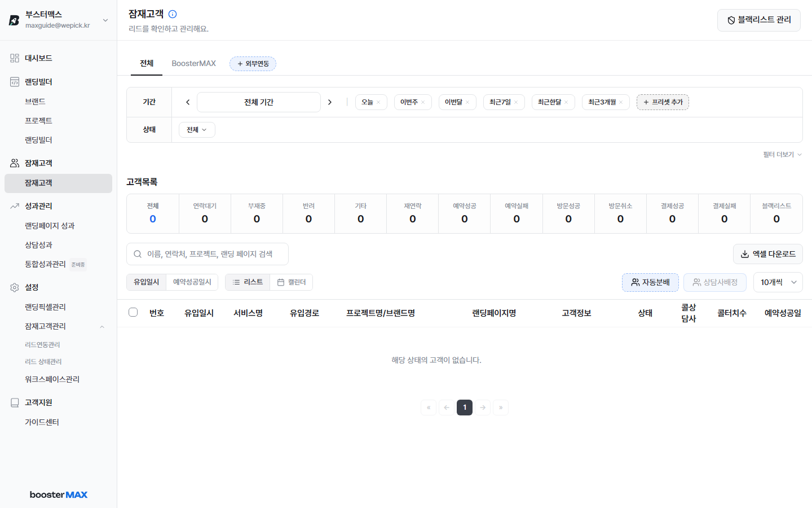Go to first page with « button
Screen dimensions: 812x508
tap(429, 408)
